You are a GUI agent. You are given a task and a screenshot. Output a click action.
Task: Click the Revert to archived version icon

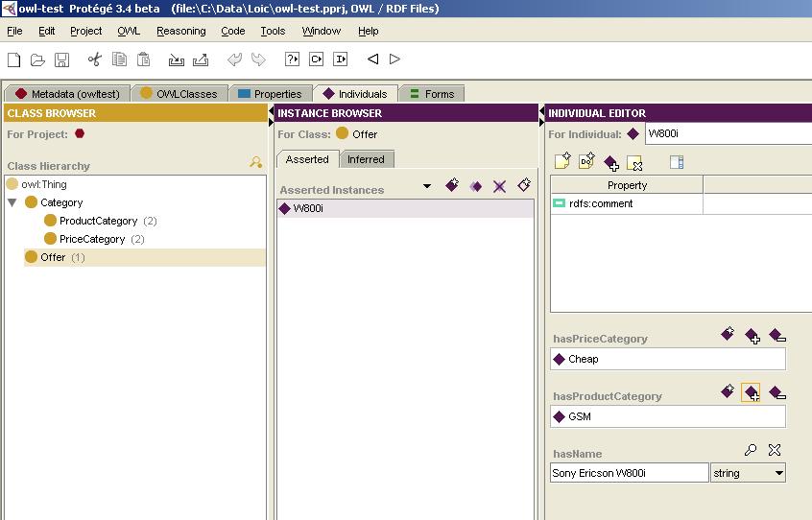201,60
